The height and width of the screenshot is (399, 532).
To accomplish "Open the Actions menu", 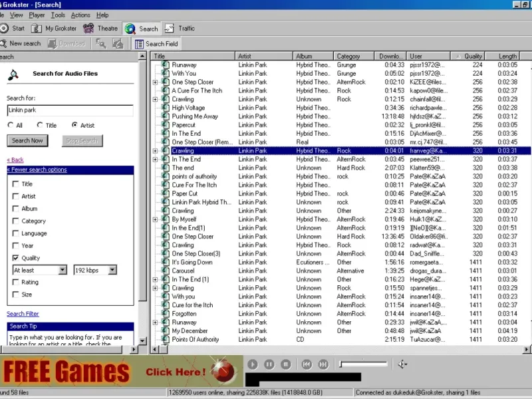I will point(80,15).
